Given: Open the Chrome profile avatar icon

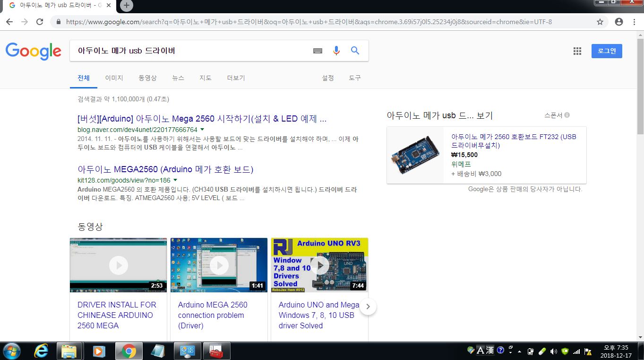Looking at the screenshot, I should coord(619,22).
